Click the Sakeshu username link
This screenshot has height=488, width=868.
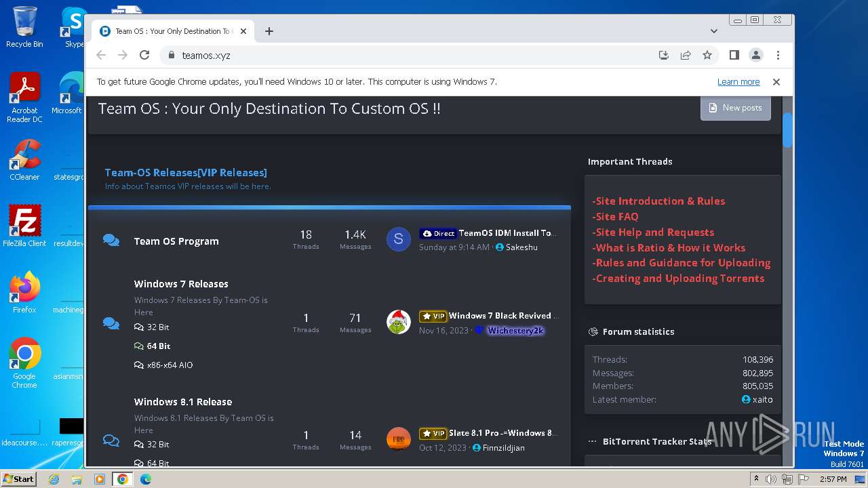click(521, 247)
